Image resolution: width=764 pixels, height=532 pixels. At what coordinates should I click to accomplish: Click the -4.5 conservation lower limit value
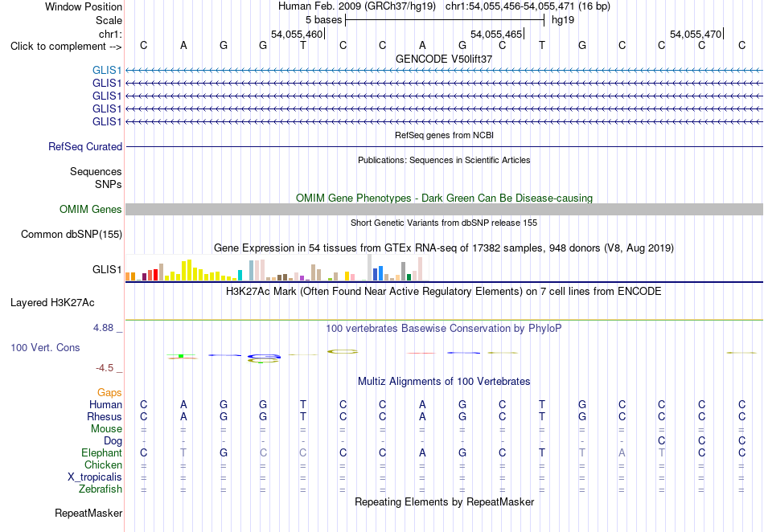pyautogui.click(x=105, y=368)
